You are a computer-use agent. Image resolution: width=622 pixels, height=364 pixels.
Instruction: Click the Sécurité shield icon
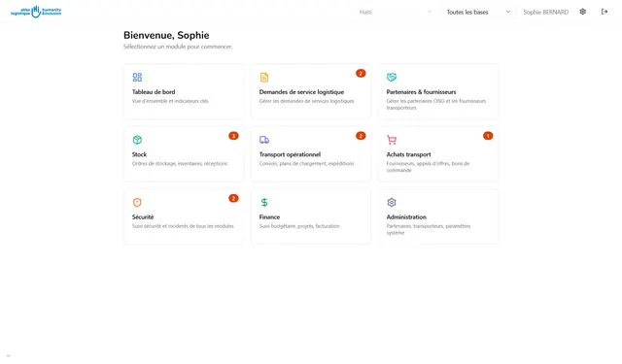pos(137,202)
